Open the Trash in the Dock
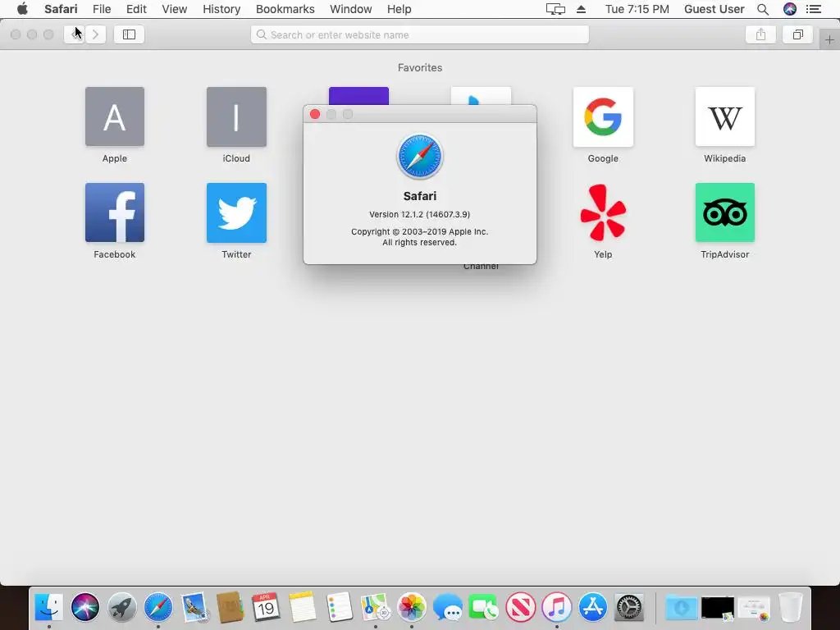This screenshot has height=630, width=840. click(x=790, y=607)
